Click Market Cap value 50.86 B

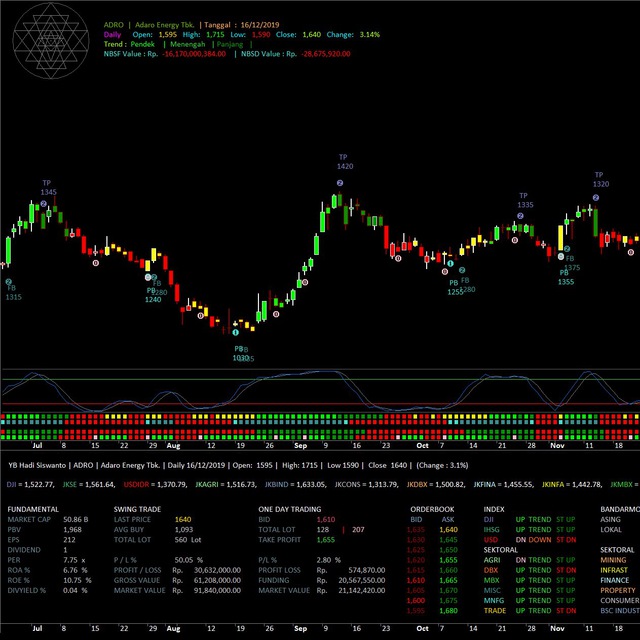pos(76,520)
